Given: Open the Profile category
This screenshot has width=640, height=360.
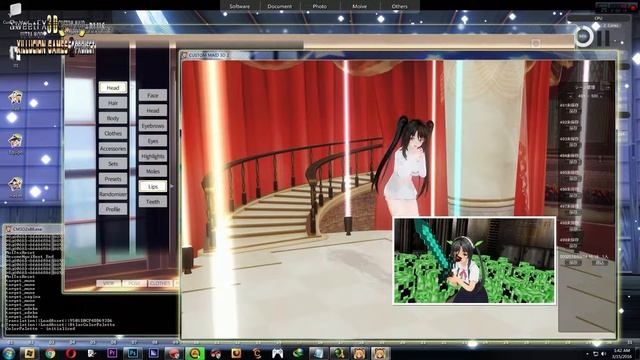Looking at the screenshot, I should point(113,209).
